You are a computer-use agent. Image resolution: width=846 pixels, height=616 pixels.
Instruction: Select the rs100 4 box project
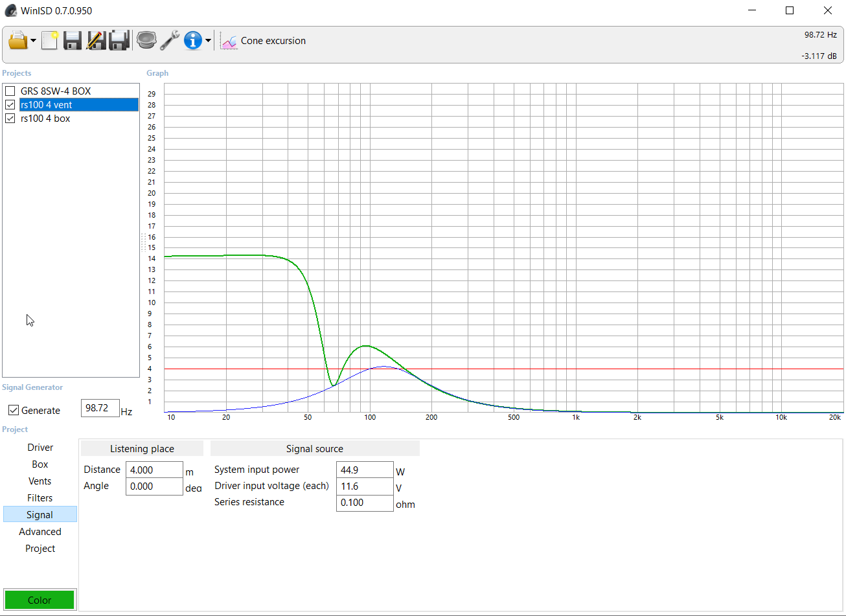tap(45, 119)
